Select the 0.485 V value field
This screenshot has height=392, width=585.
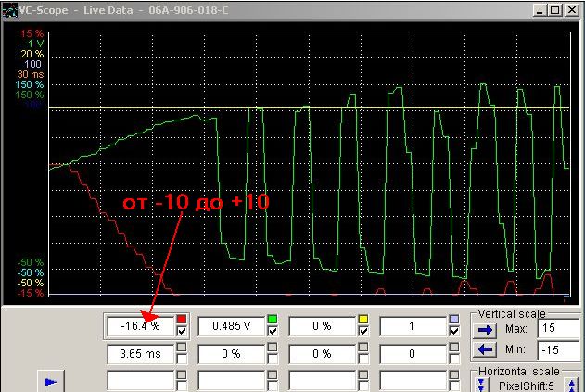pos(231,326)
